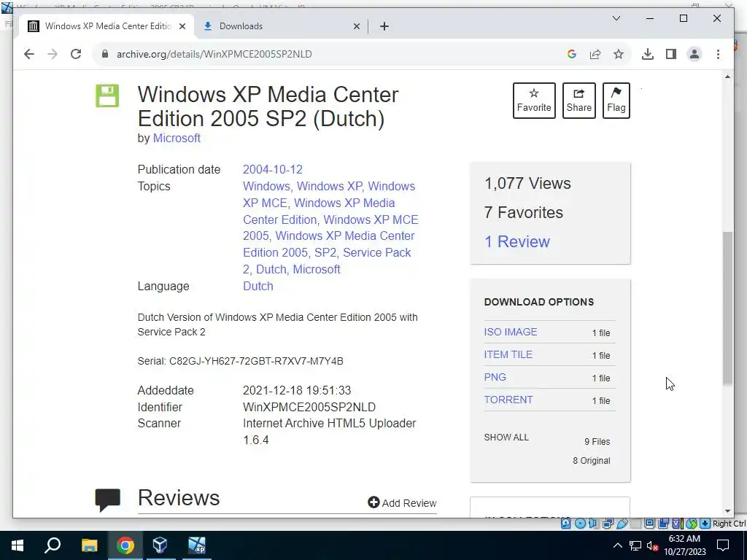Open the Microsoft creator link
The height and width of the screenshot is (560, 747).
[177, 138]
